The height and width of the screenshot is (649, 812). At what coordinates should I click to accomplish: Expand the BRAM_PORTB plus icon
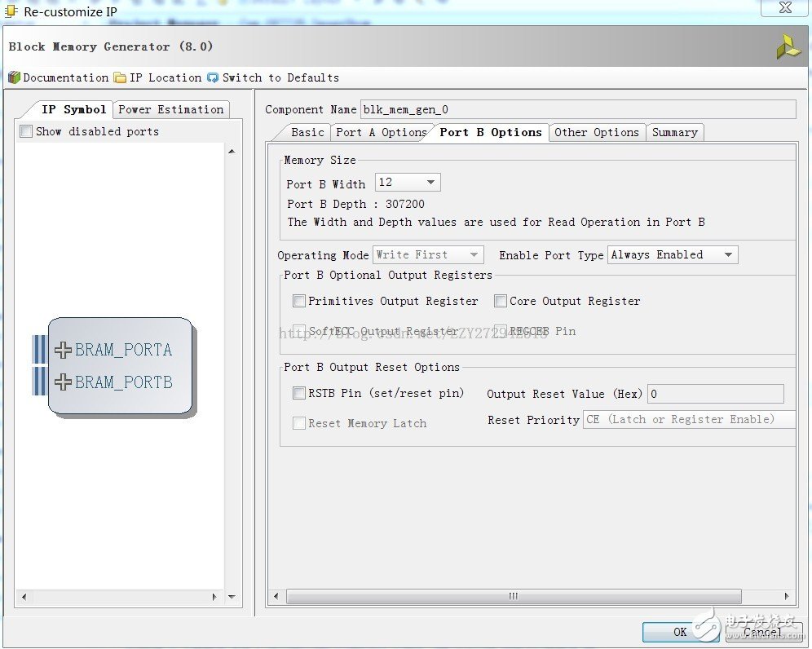[x=63, y=382]
